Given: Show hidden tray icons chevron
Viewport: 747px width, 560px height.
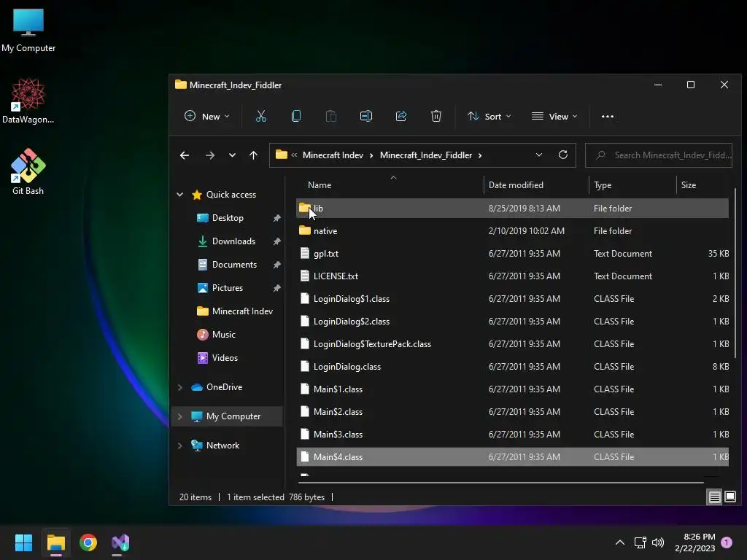Looking at the screenshot, I should pyautogui.click(x=620, y=542).
